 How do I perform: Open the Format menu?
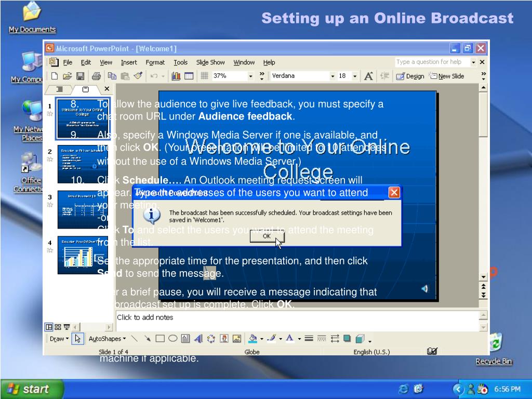[155, 62]
